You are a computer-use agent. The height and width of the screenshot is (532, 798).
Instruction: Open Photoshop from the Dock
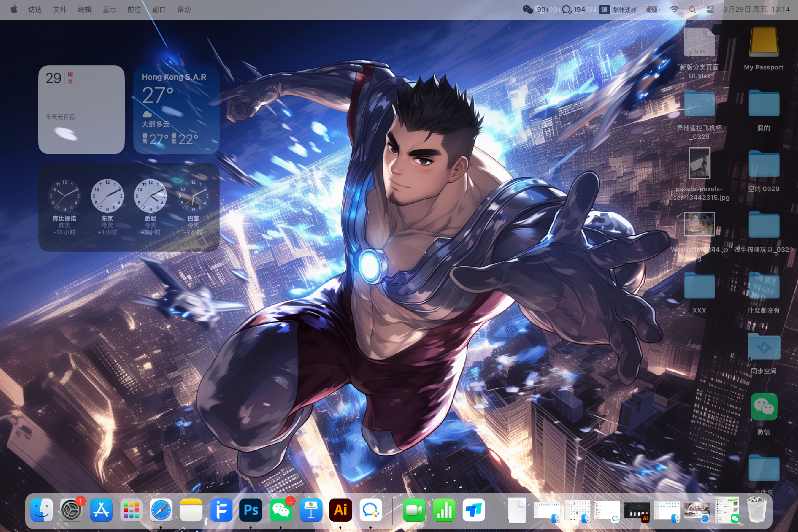click(251, 510)
